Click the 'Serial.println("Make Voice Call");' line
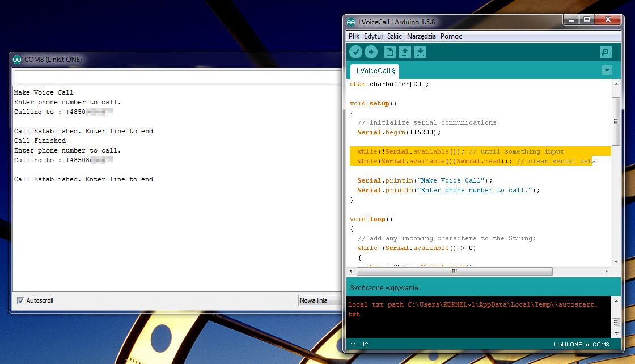This screenshot has width=635, height=364. click(425, 181)
